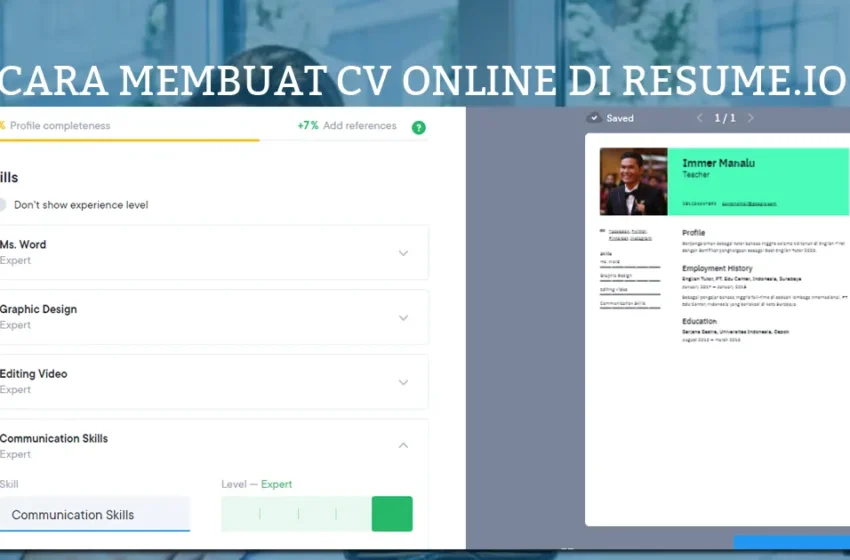
Task: Focus the Communication Skills text field
Action: click(x=95, y=514)
